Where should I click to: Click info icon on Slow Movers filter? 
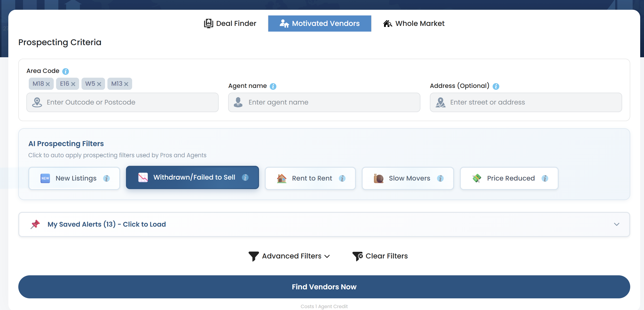pos(440,178)
